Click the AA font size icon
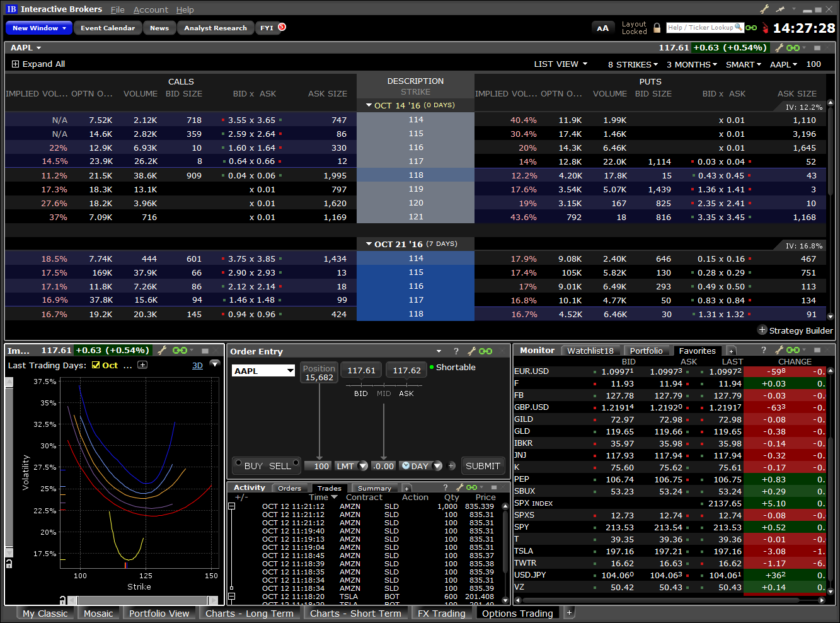The image size is (840, 623). coord(603,28)
